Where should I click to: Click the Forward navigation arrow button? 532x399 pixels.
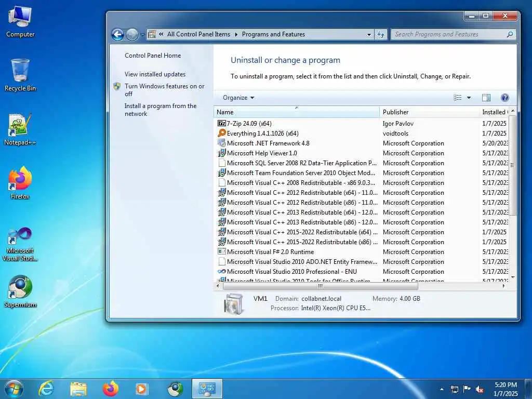pyautogui.click(x=132, y=34)
